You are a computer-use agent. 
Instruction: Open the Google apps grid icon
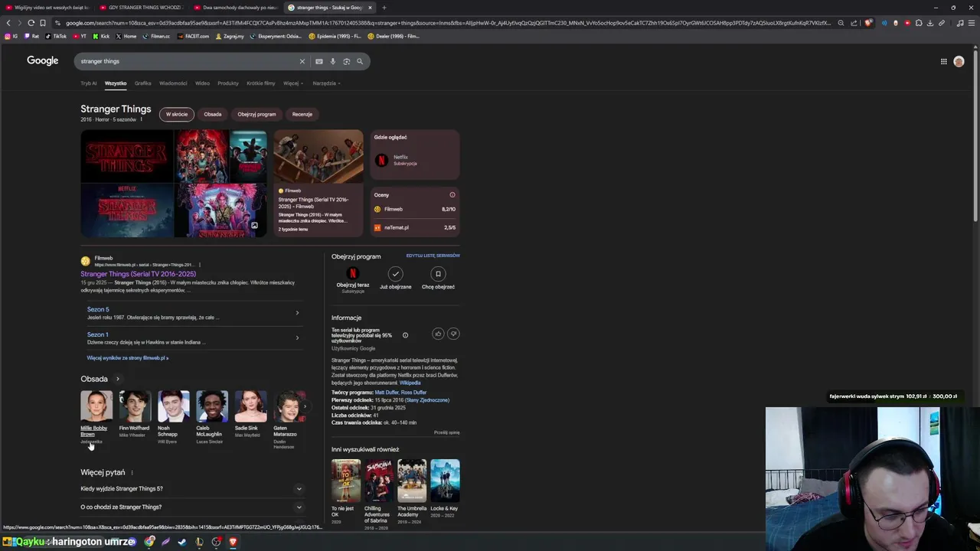[943, 61]
